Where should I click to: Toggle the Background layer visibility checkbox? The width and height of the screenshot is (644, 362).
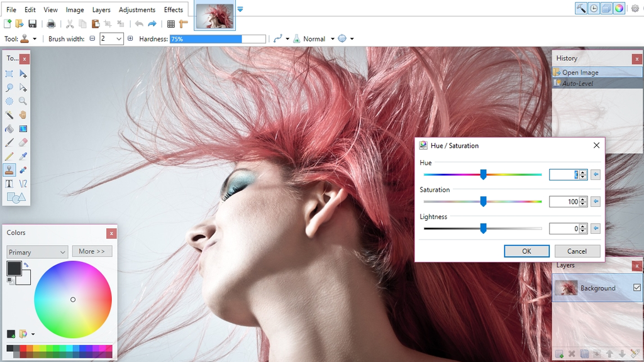[636, 287]
